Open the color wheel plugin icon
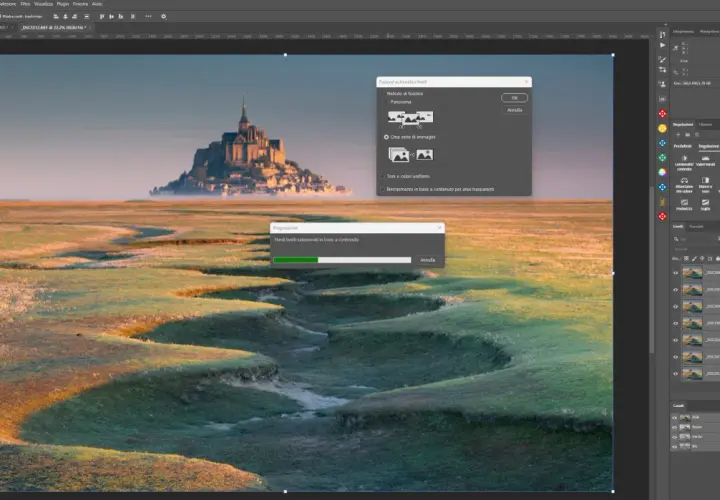 coord(662,173)
